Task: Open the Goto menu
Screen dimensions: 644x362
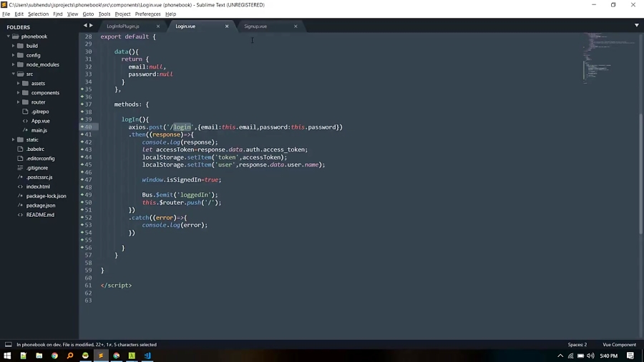Action: [x=88, y=14]
